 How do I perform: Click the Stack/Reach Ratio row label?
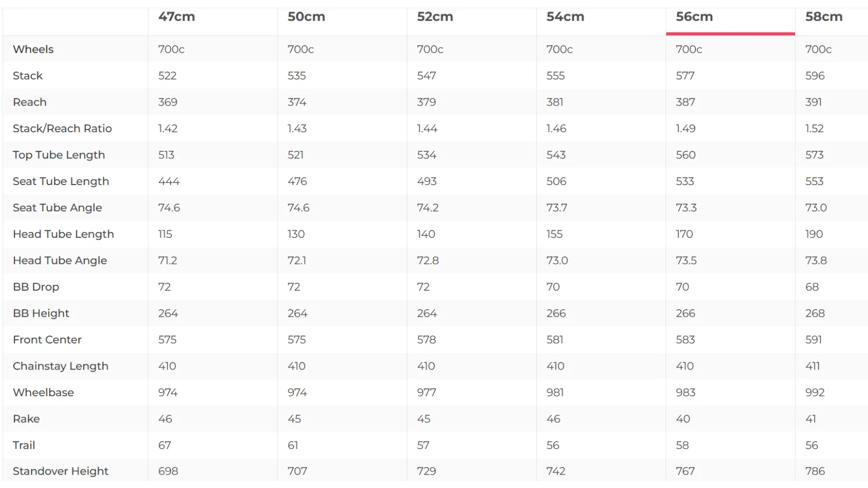click(62, 129)
